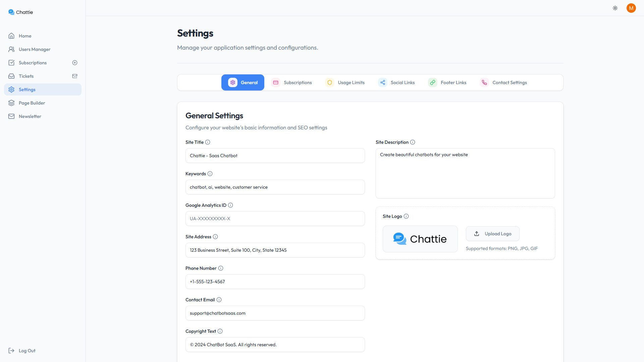The width and height of the screenshot is (644, 362).
Task: Open the user avatar menu
Action: coord(631,8)
